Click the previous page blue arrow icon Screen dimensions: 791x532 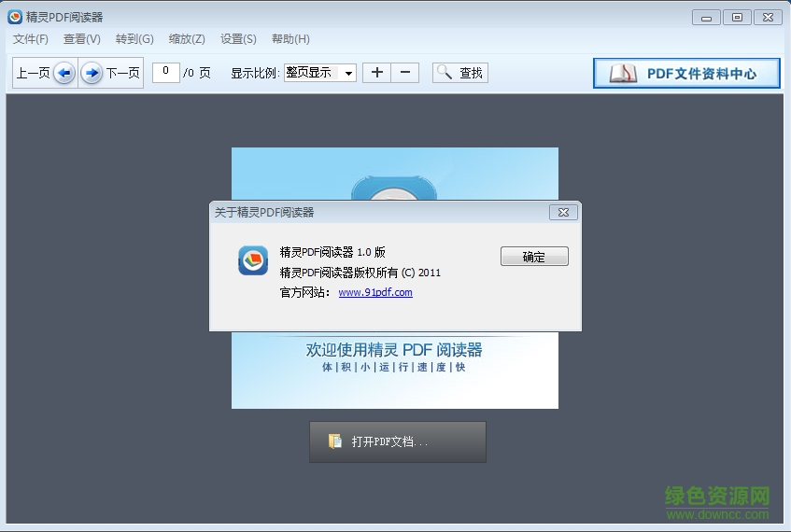click(x=64, y=73)
